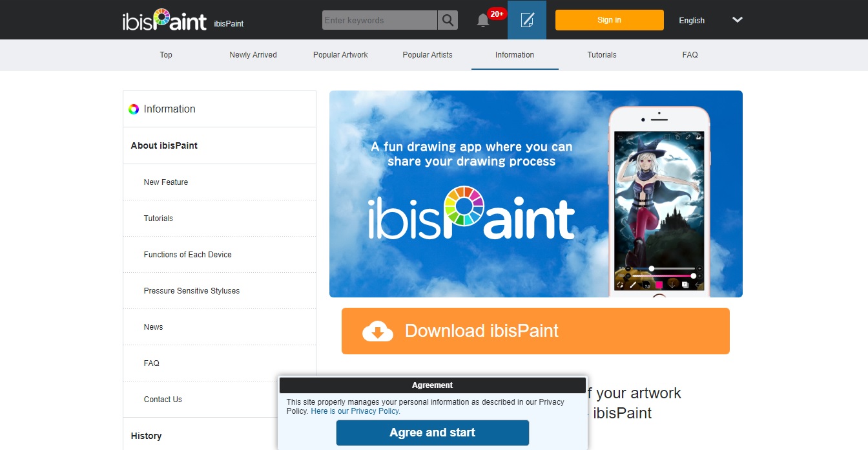Click the orange Sign in button
The width and height of the screenshot is (868, 450).
pyautogui.click(x=609, y=20)
